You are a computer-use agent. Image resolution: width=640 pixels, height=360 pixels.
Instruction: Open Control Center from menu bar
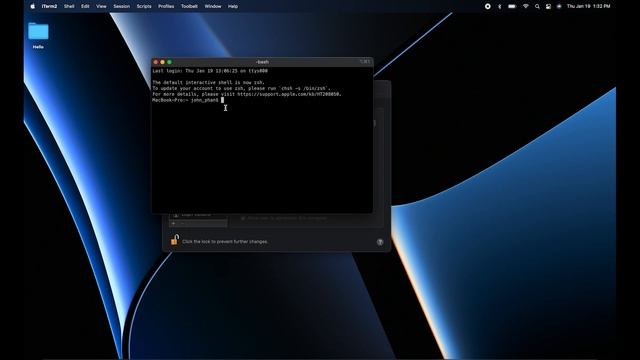[x=548, y=6]
